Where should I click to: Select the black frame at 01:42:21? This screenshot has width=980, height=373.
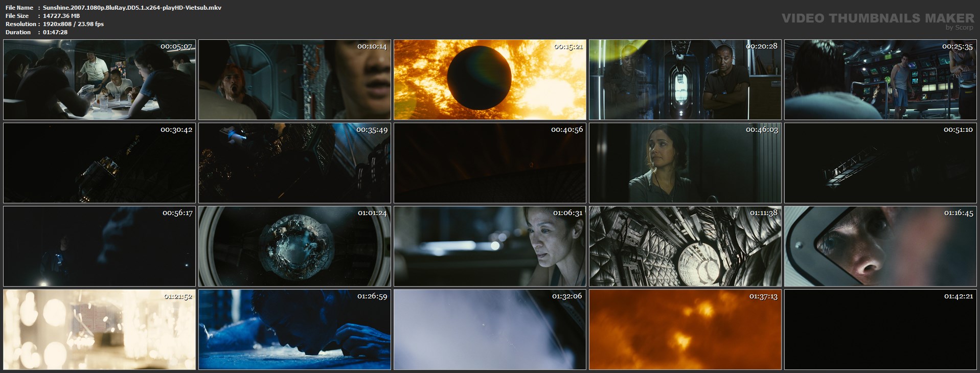coord(881,330)
